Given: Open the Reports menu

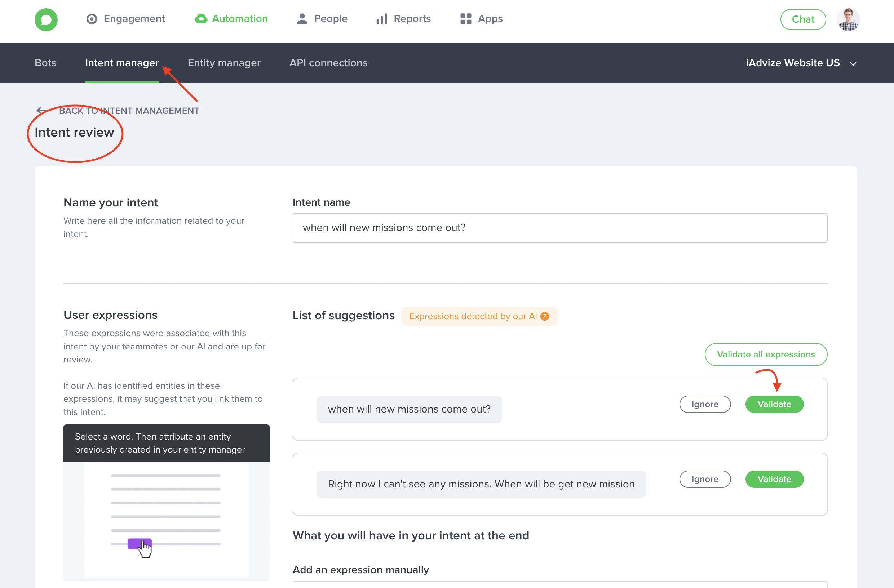Looking at the screenshot, I should pos(403,19).
